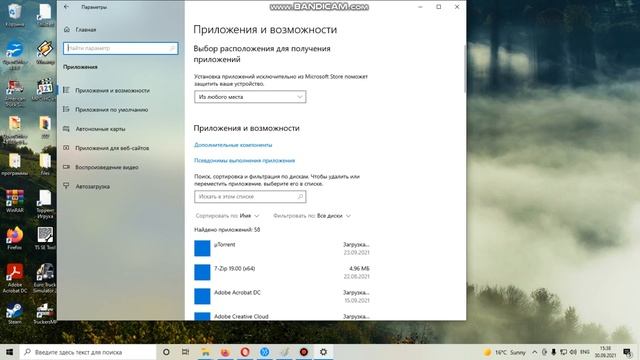640x360 pixels.
Task: Select the Adobe Acrobat DC list entry
Action: [x=282, y=296]
